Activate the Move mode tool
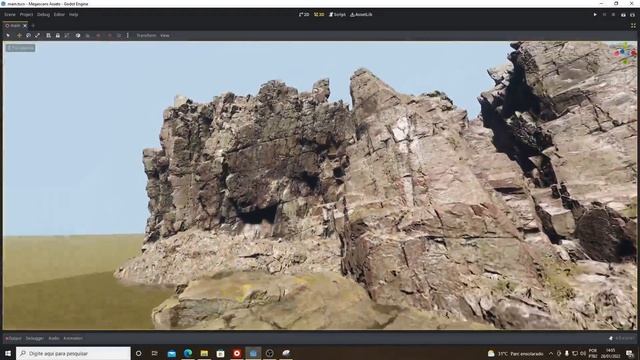This screenshot has width=640, height=360. 19,36
